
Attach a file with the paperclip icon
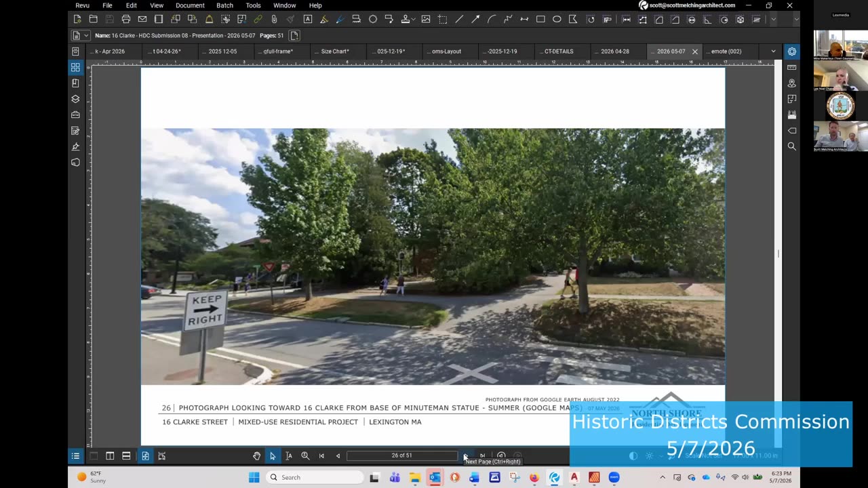pos(274,20)
